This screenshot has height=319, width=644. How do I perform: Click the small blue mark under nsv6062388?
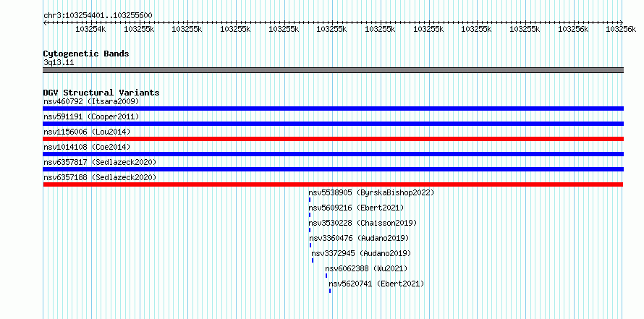[326, 276]
